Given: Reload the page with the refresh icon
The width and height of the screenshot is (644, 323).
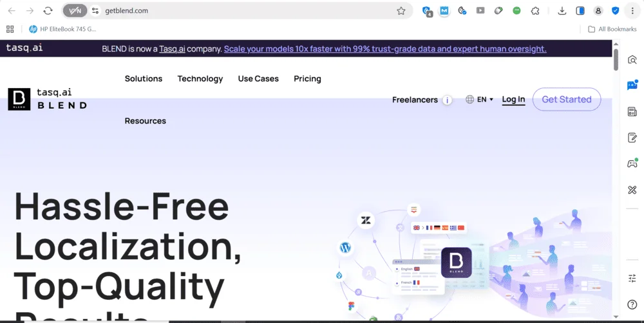Looking at the screenshot, I should point(48,11).
